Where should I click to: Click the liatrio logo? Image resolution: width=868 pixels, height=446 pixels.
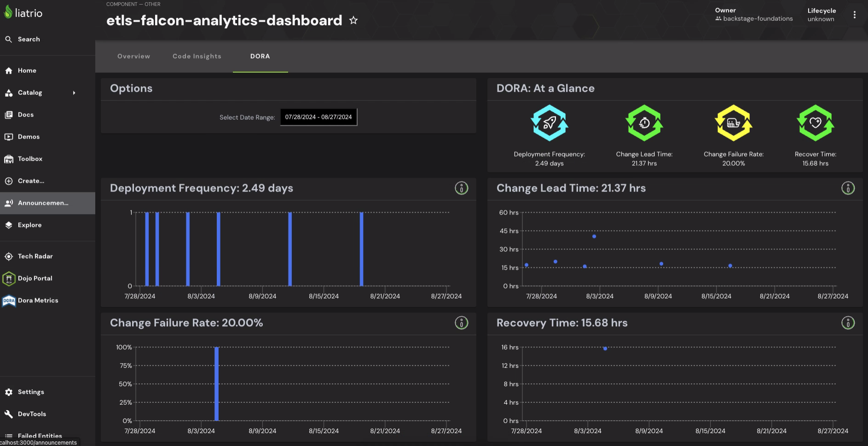[23, 12]
